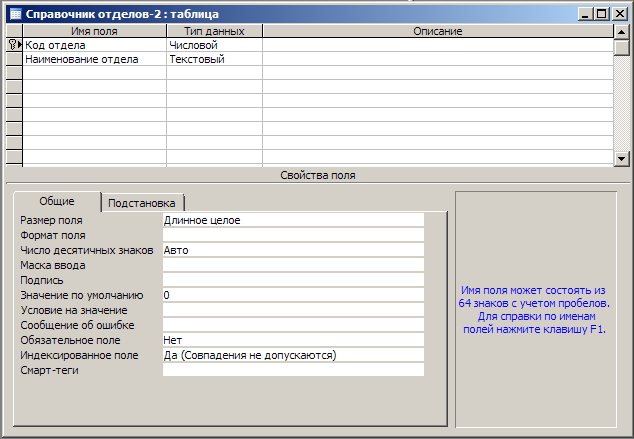Switch to the 'Подстановка' tab
634x439 pixels.
click(x=142, y=203)
